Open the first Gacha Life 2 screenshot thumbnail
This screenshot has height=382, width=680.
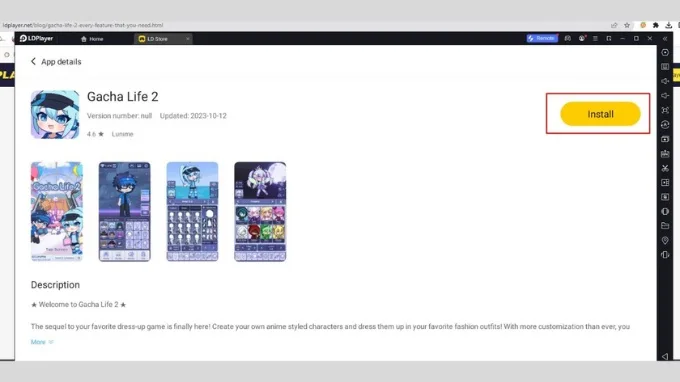(x=57, y=212)
